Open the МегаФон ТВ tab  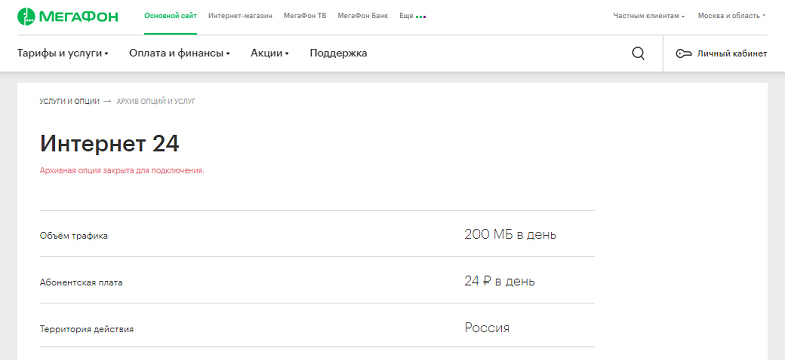(305, 16)
